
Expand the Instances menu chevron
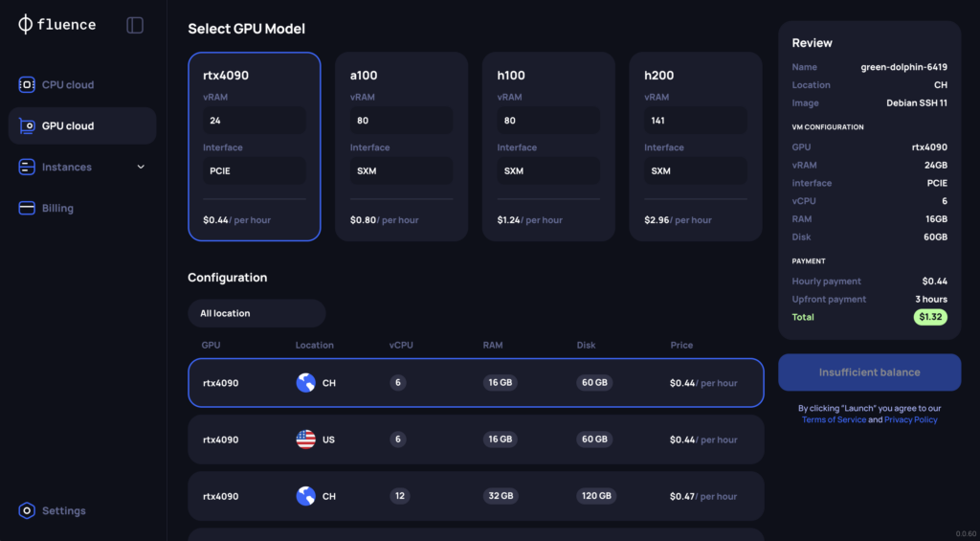pyautogui.click(x=141, y=168)
